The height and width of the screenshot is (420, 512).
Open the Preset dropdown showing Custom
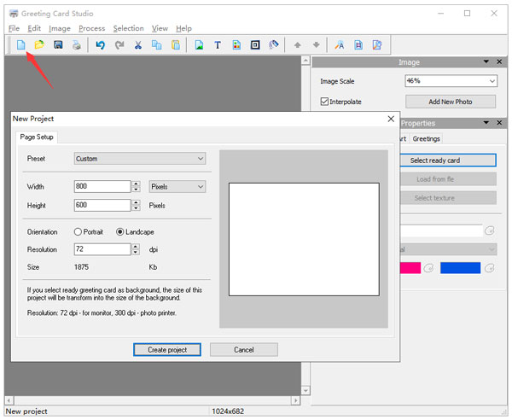(x=139, y=158)
